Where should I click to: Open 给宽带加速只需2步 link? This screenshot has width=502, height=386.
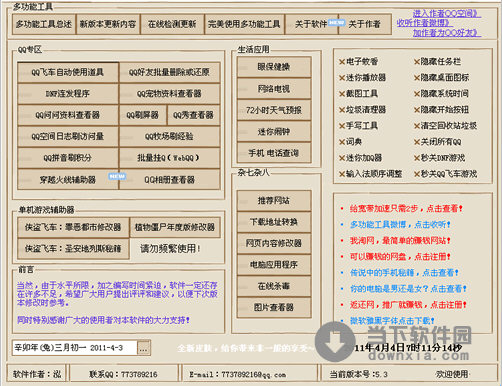(x=406, y=209)
